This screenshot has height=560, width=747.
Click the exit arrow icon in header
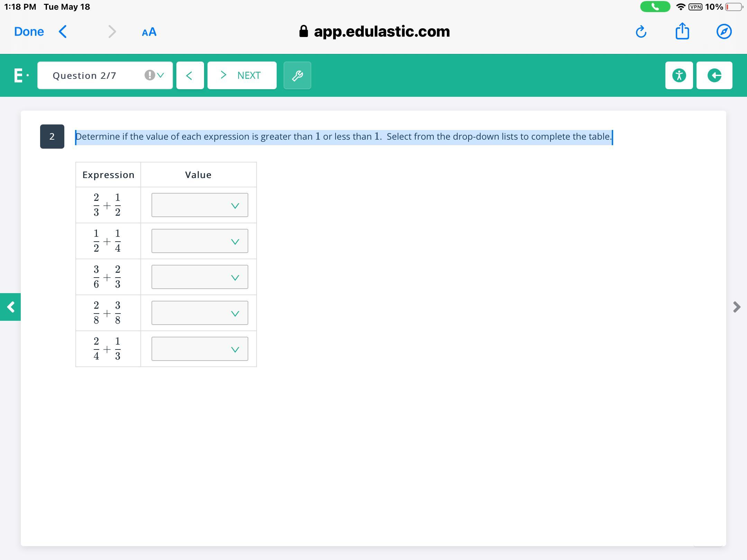pos(714,75)
